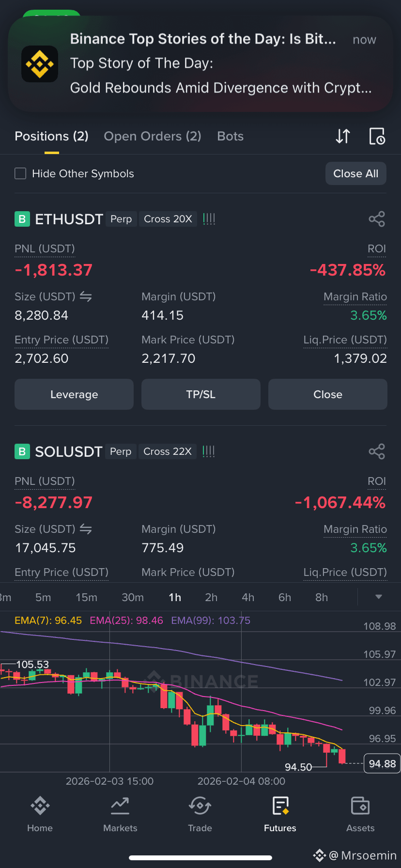Screen dimensions: 401x868
Task: Switch to the Bots tab
Action: point(231,136)
